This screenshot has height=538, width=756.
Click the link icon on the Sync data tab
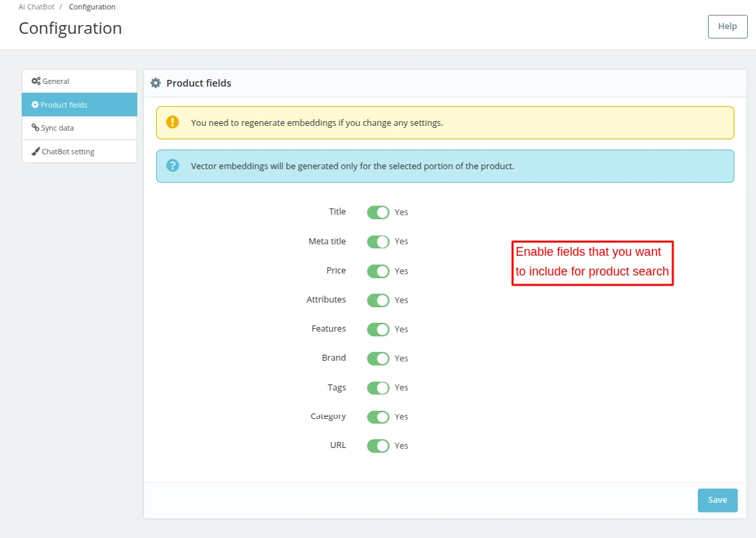click(x=34, y=128)
